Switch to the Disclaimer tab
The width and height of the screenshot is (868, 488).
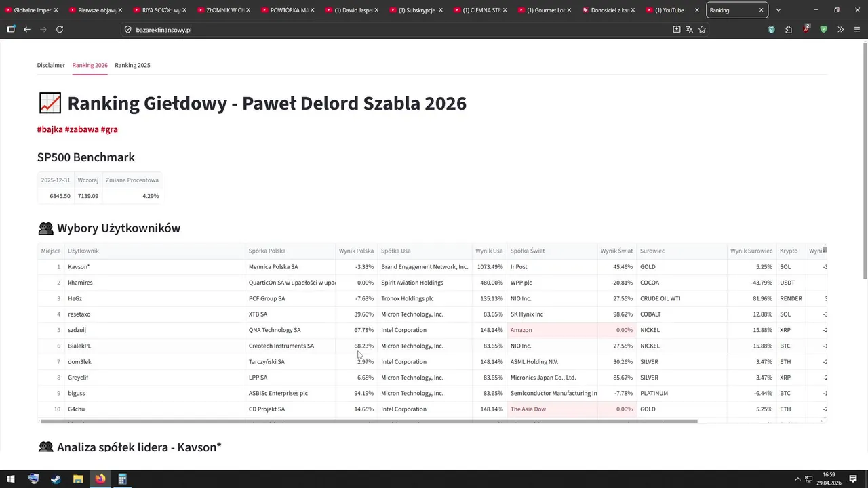51,65
